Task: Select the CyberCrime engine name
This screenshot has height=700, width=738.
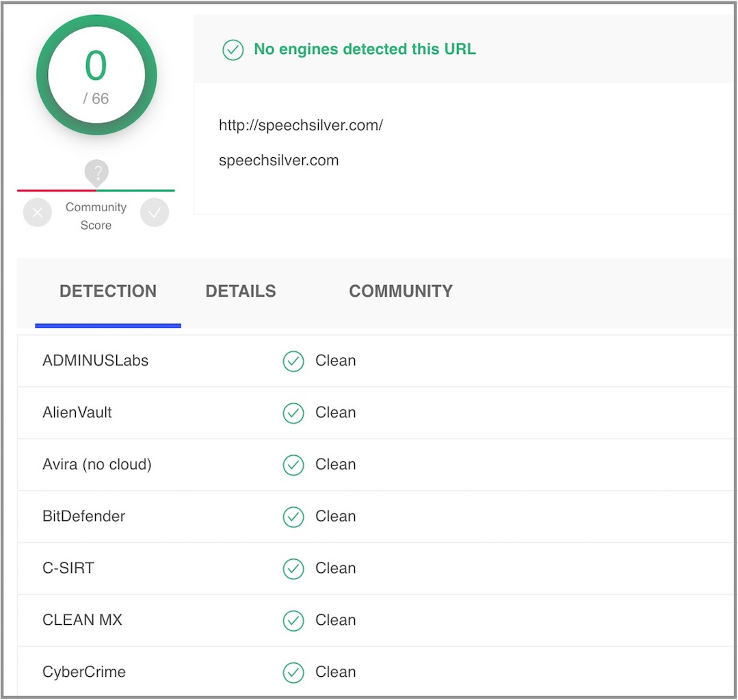Action: tap(84, 673)
